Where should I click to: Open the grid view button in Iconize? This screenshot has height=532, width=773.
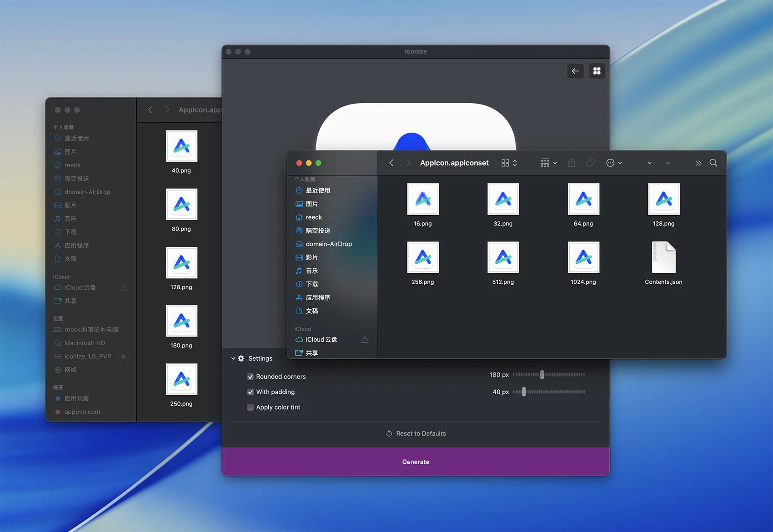pyautogui.click(x=597, y=71)
